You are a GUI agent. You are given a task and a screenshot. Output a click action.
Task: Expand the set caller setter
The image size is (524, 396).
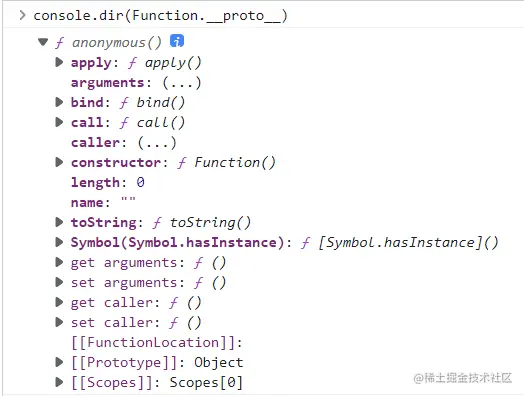(59, 322)
